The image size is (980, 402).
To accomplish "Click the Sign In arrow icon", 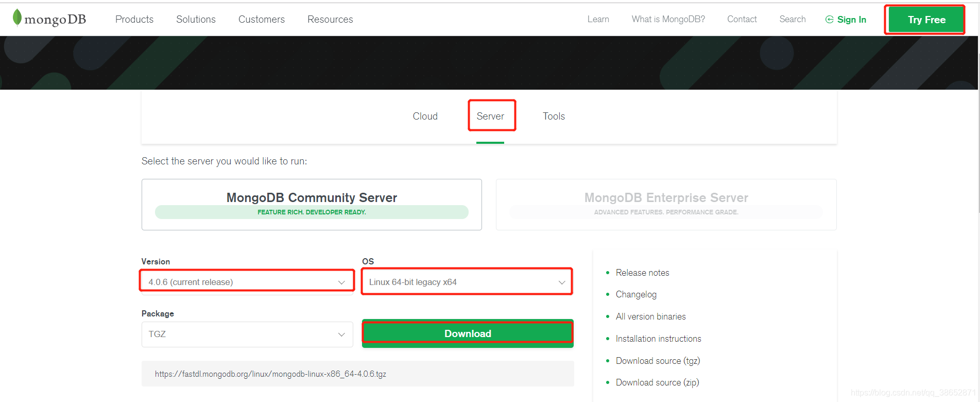I will tap(829, 20).
